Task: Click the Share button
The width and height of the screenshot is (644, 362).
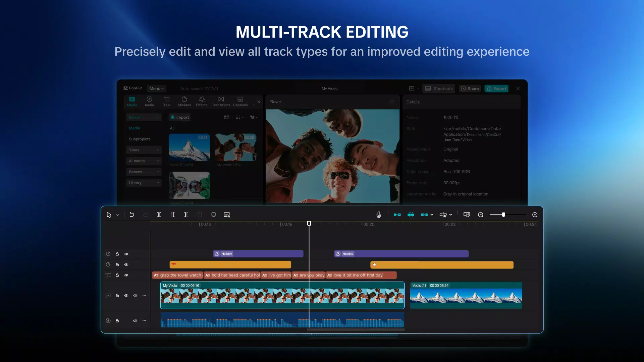Action: click(x=470, y=88)
